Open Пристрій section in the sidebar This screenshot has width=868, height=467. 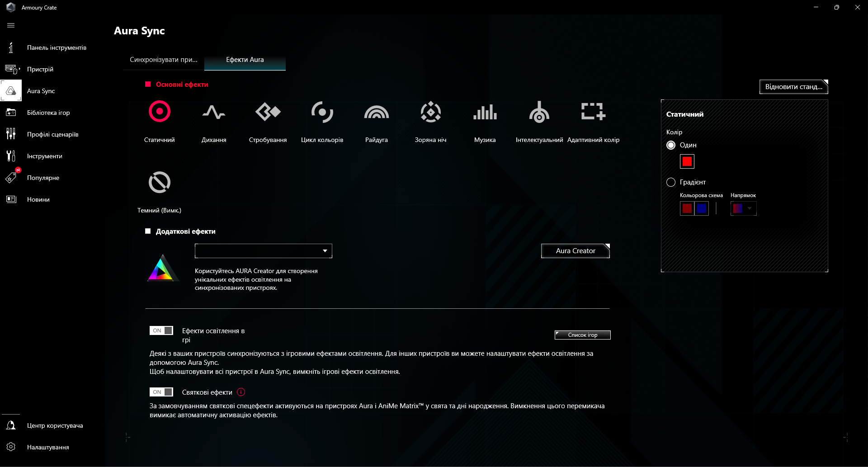(40, 69)
